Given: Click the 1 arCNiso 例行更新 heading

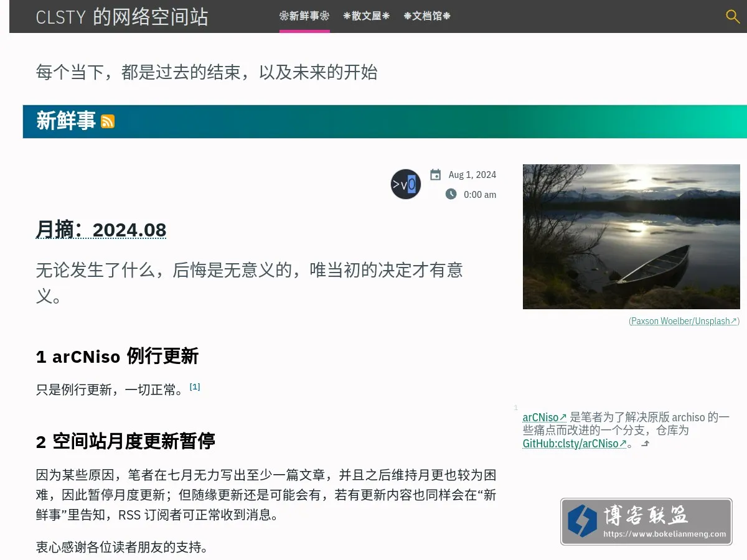Looking at the screenshot, I should (117, 357).
